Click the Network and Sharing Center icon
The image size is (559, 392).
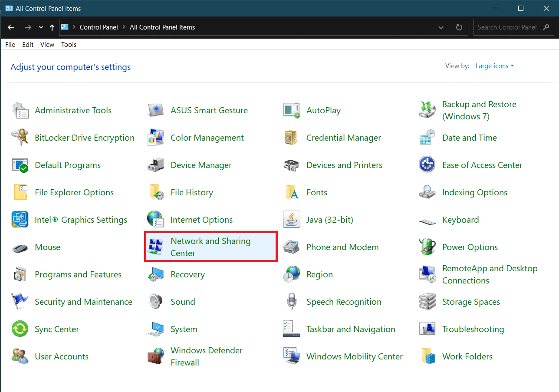pyautogui.click(x=156, y=247)
